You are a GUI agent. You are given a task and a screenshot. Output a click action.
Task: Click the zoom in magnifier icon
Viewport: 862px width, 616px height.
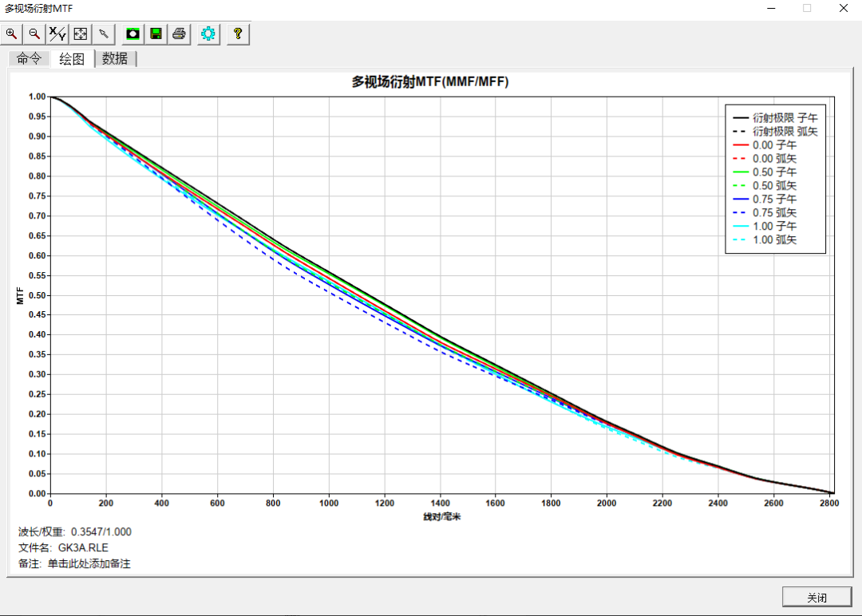tap(11, 34)
